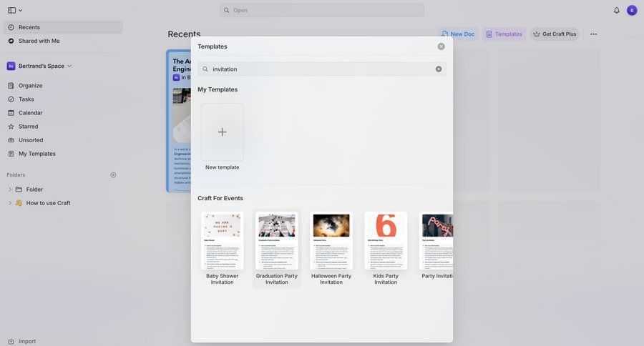Select Recents in sidebar

(63, 27)
